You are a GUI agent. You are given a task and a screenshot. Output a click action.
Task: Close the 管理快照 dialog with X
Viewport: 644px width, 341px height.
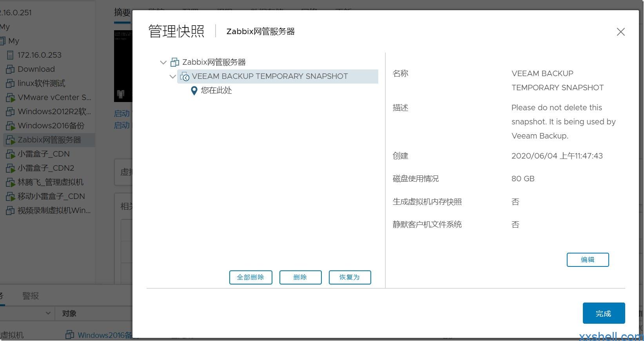click(620, 32)
